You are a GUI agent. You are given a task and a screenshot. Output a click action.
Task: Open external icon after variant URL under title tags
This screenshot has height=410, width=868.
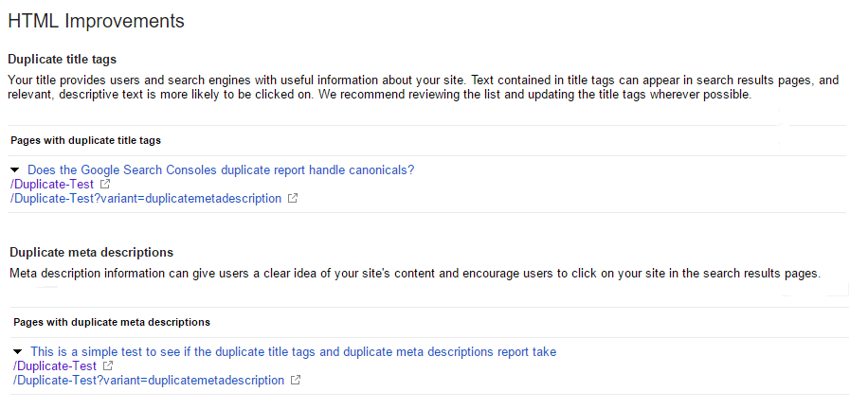[x=294, y=198]
